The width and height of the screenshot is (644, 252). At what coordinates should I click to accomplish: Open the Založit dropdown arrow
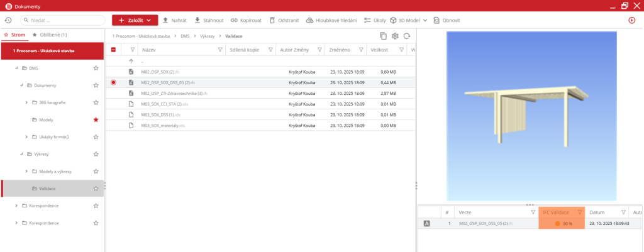pos(148,20)
